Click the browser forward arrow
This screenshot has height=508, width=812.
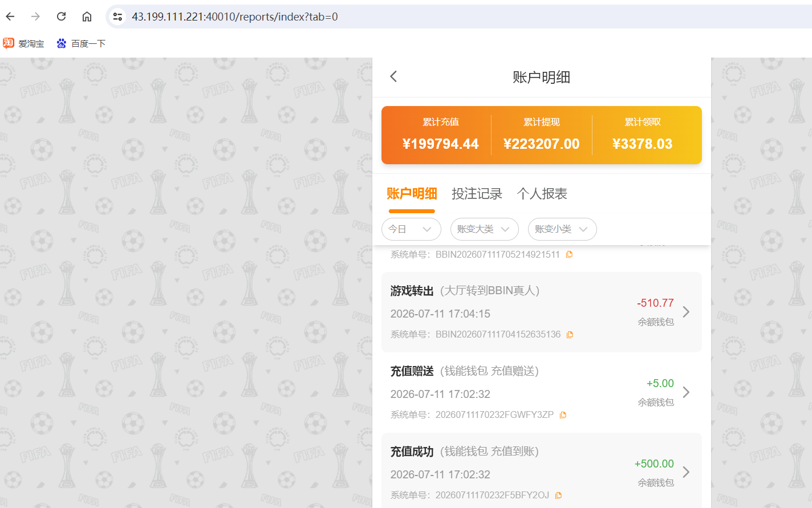35,17
